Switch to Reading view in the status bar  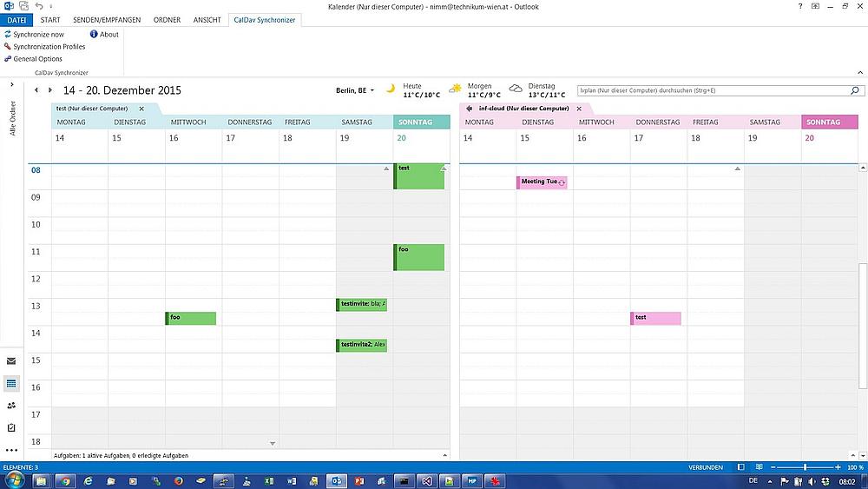coord(759,467)
